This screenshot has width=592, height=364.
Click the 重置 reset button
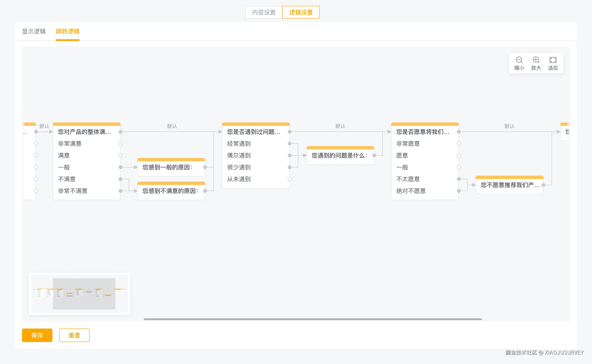coord(74,335)
